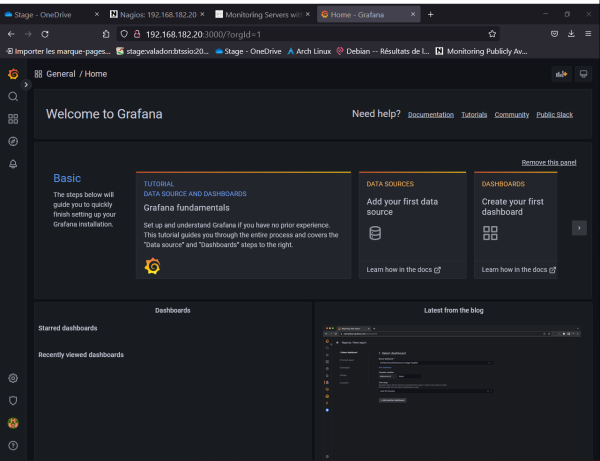Open the browser downloads icon
Viewport: 600px width, 461px height.
(571, 34)
